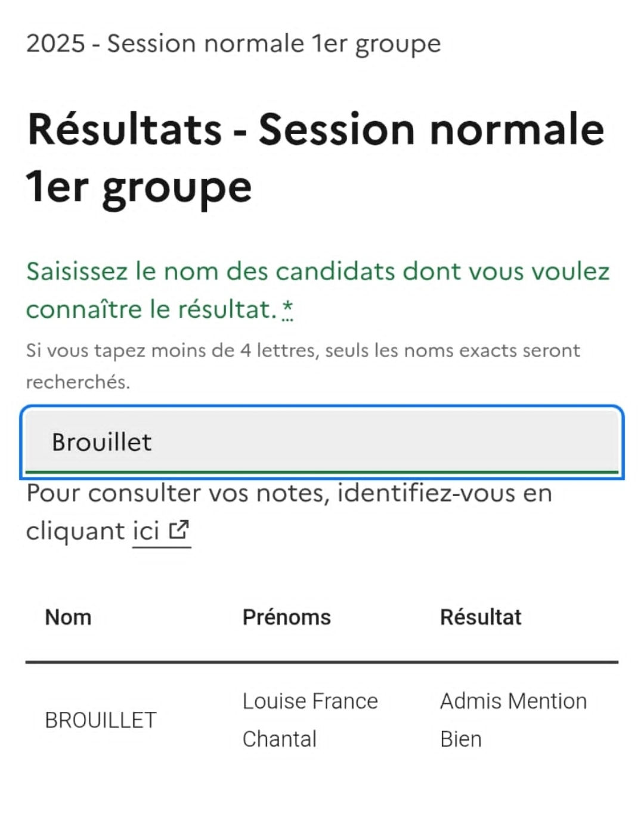Viewport: 644px width, 824px height.
Task: Click the "Louise France Chantal" first names cell
Action: (x=310, y=720)
